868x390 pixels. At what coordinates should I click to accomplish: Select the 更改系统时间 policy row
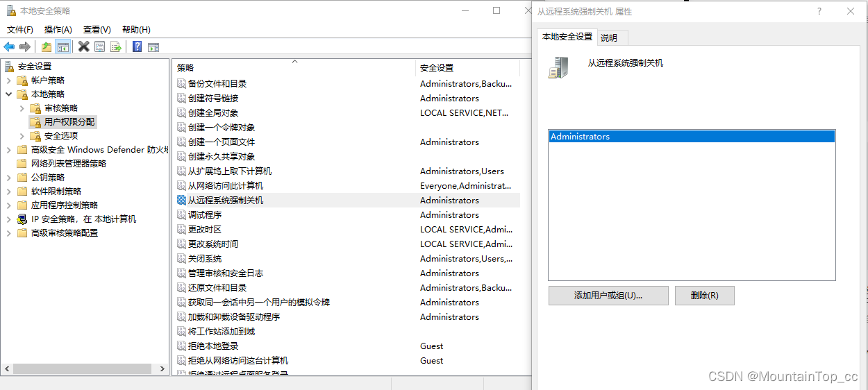point(347,244)
